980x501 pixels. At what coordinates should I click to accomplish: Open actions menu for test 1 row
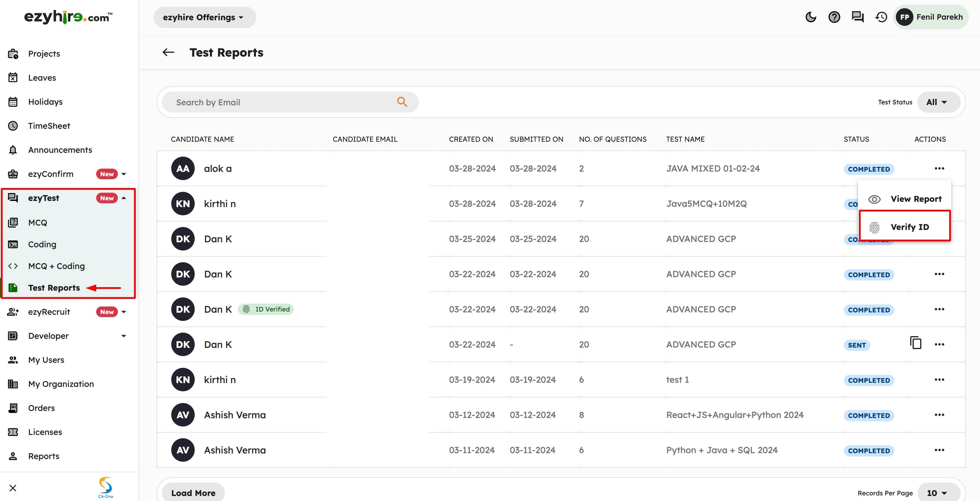pyautogui.click(x=939, y=380)
